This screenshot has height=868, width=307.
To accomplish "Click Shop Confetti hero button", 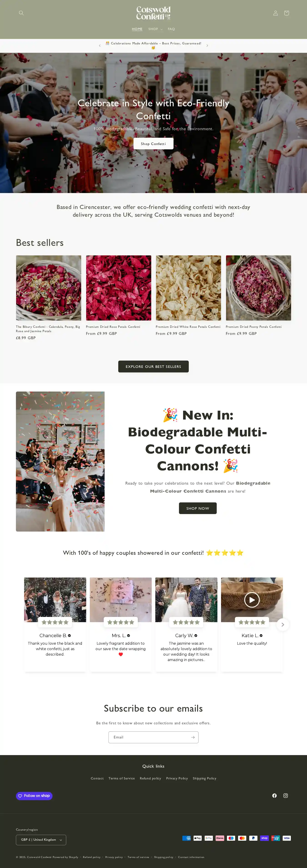I will 153,144.
